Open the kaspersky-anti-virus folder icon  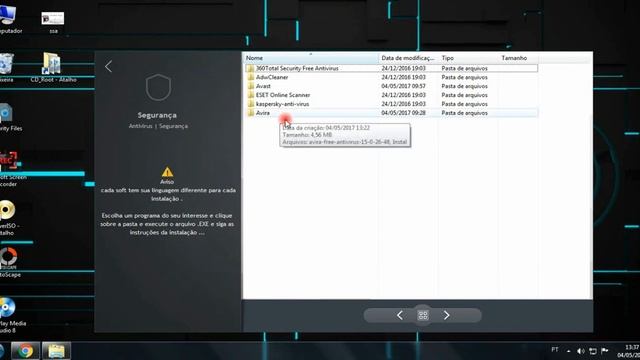pyautogui.click(x=251, y=104)
